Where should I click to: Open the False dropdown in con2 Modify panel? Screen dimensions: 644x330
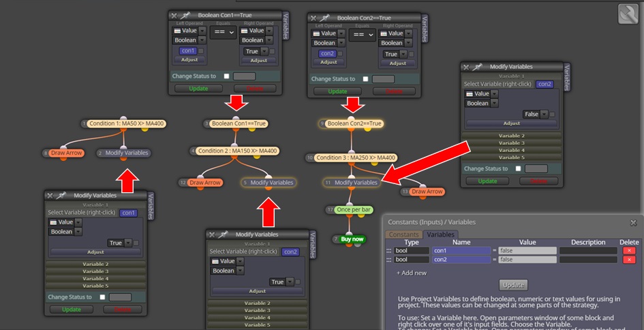(545, 115)
